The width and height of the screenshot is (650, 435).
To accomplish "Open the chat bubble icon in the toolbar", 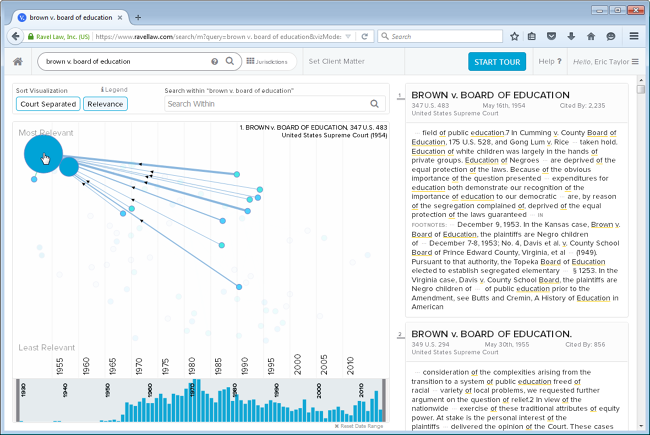I will point(611,36).
